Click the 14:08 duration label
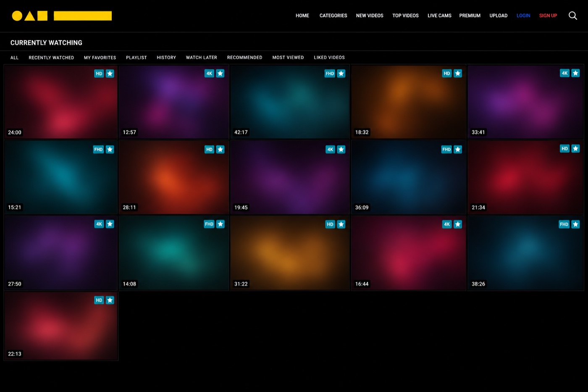The height and width of the screenshot is (392, 588). coord(129,284)
